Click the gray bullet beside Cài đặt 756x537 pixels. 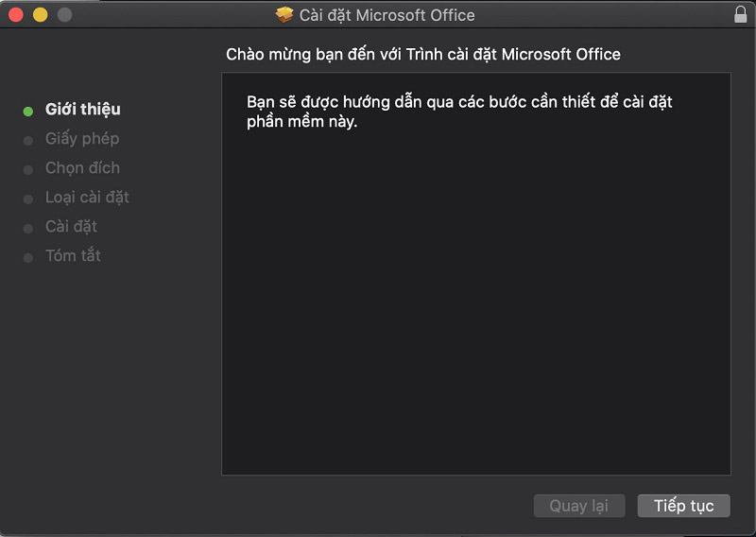[28, 228]
